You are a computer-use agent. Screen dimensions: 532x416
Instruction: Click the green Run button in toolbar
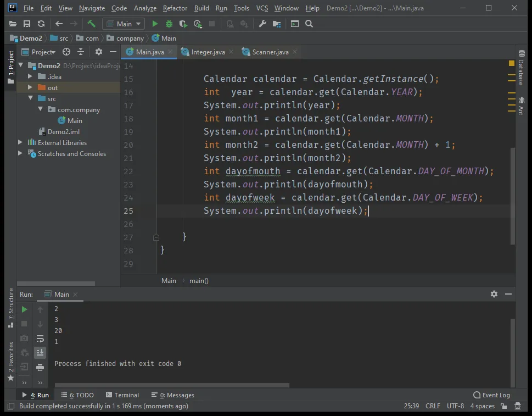click(155, 24)
